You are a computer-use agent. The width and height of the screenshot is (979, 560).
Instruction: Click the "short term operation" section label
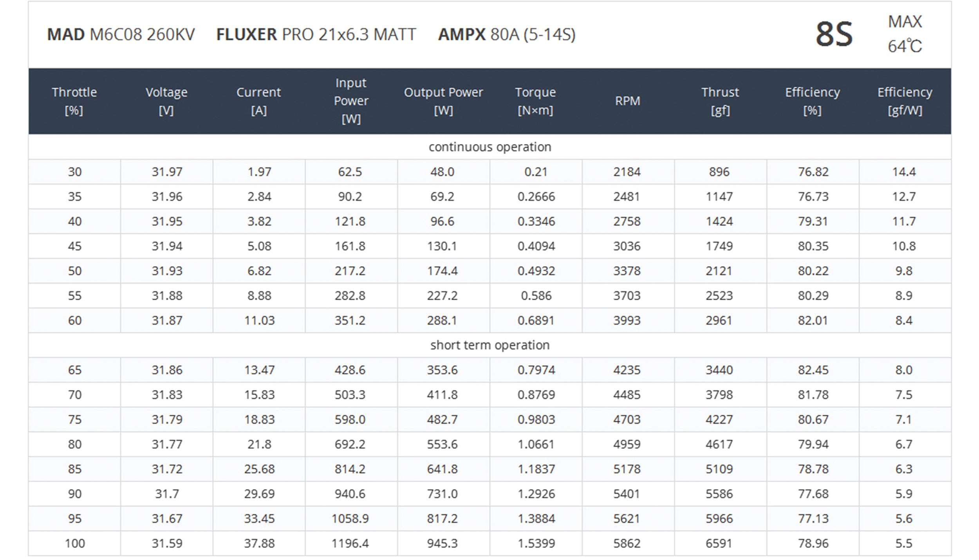(x=489, y=345)
